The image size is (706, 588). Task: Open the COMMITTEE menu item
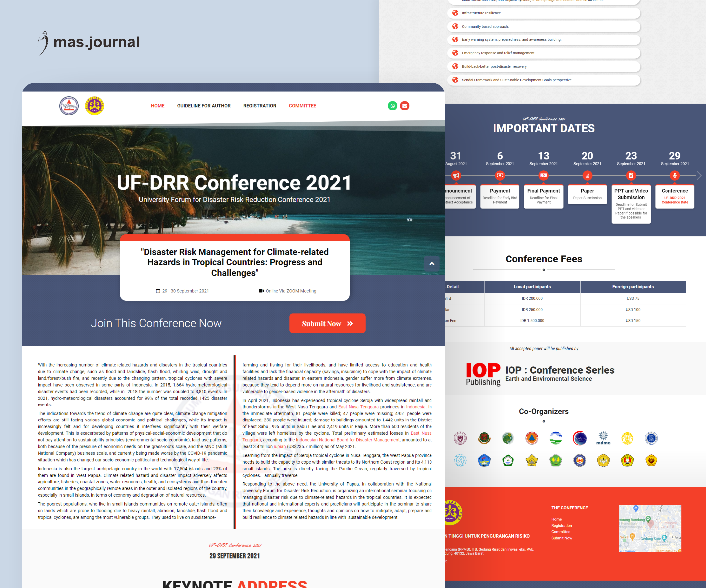click(x=303, y=106)
